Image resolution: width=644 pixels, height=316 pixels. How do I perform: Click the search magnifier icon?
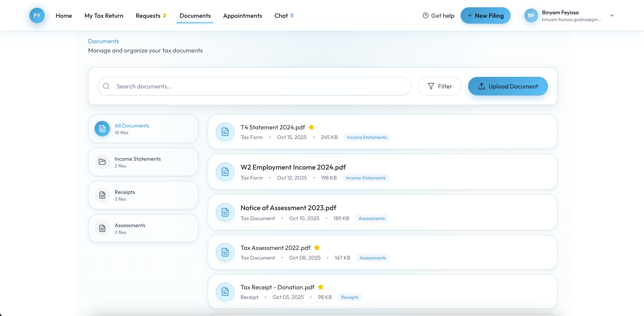click(106, 86)
